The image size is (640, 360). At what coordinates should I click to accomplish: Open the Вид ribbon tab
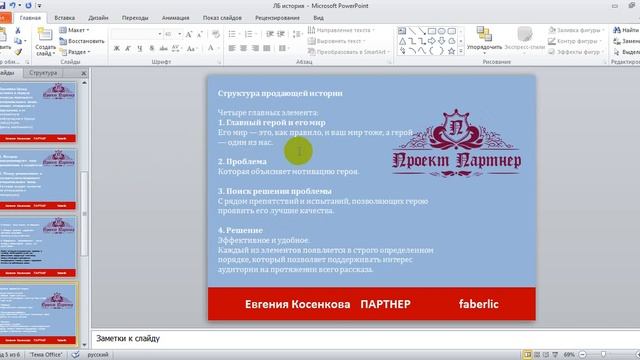point(318,18)
